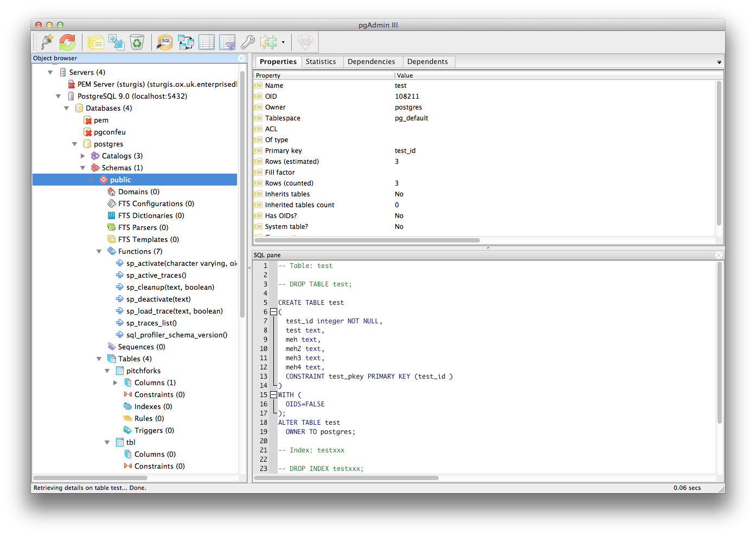Select function sql_profiler_schema_version()

[177, 335]
